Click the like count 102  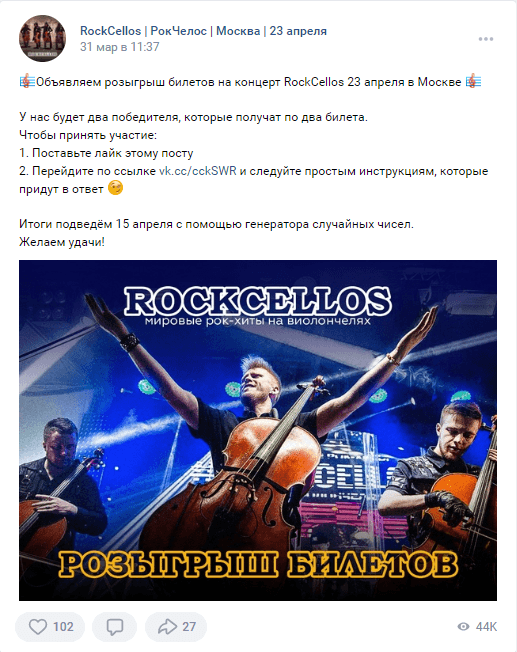[63, 627]
